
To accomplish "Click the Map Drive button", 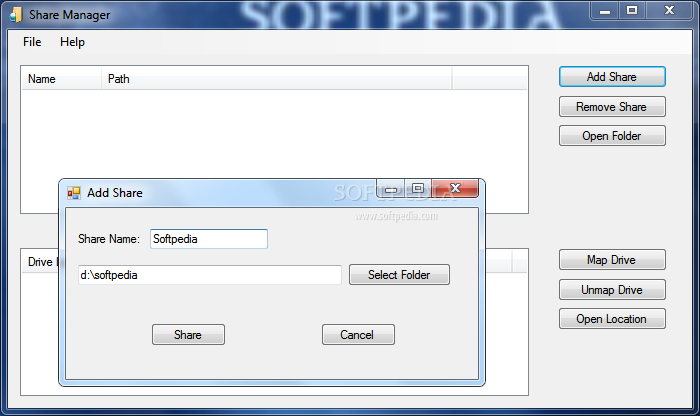I will point(612,260).
